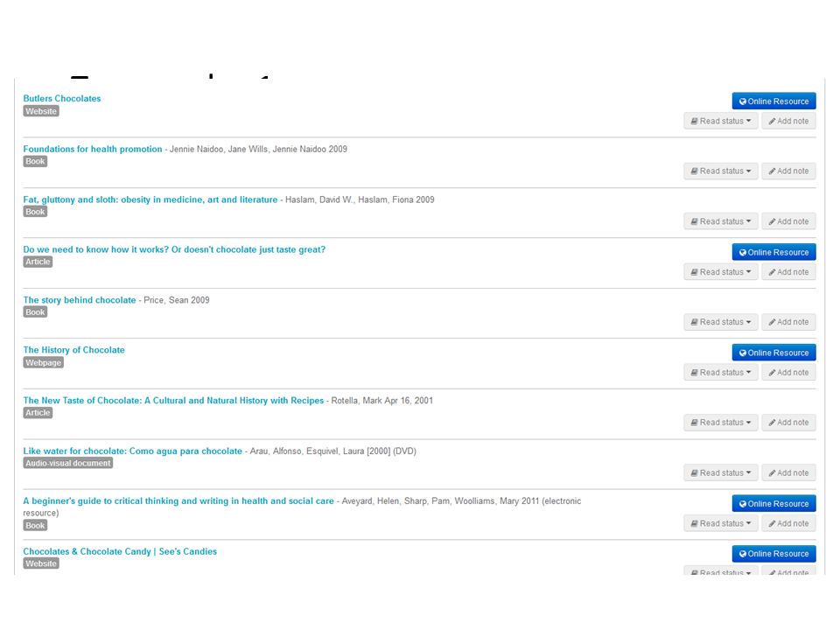Open Online Resource for Butlers Chocolates
This screenshot has width=840, height=630.
773,101
